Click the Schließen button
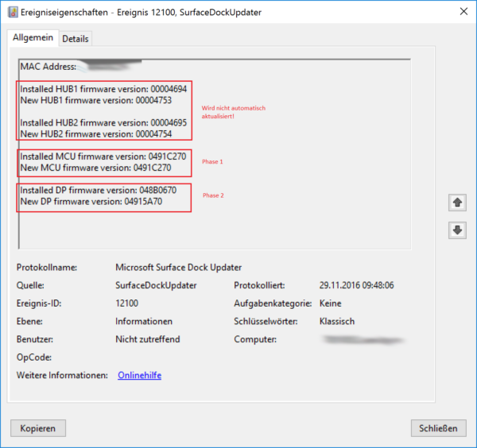 pos(438,428)
